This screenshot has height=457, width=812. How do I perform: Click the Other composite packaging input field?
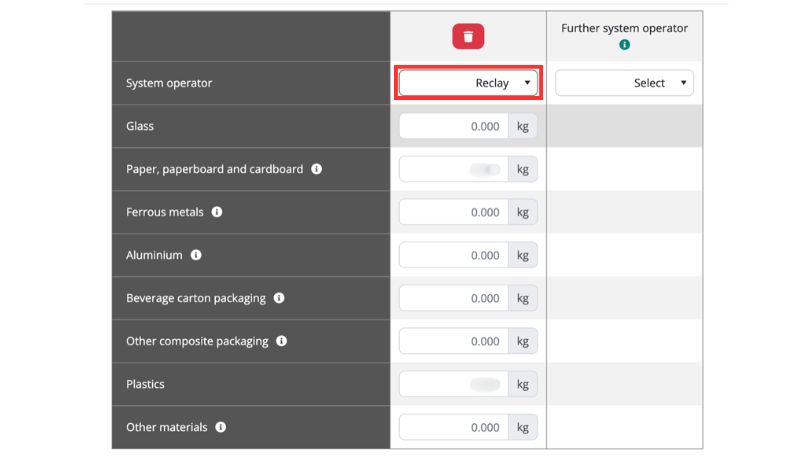(454, 341)
